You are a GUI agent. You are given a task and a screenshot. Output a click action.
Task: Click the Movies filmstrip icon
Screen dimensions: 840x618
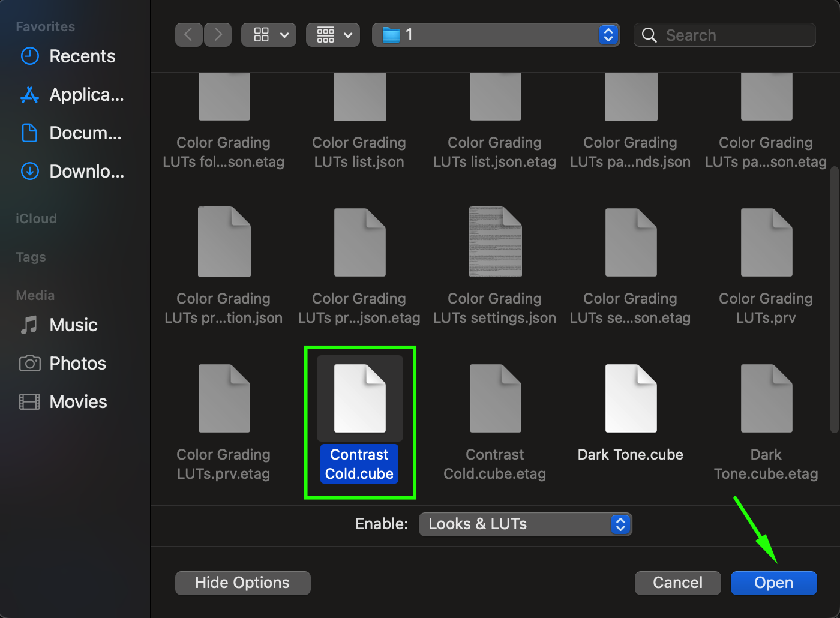coord(29,402)
